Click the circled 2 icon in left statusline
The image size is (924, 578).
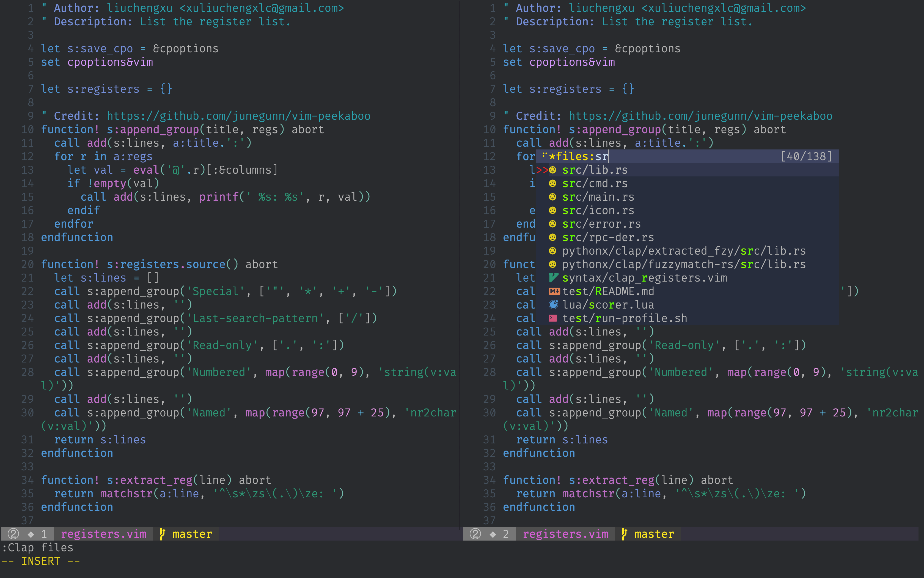pos(13,534)
